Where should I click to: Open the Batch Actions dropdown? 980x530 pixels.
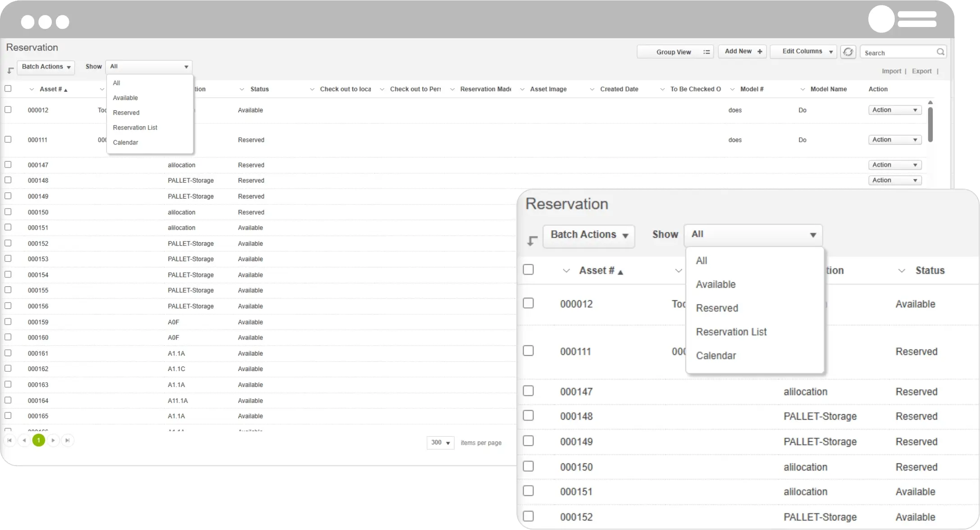(46, 67)
